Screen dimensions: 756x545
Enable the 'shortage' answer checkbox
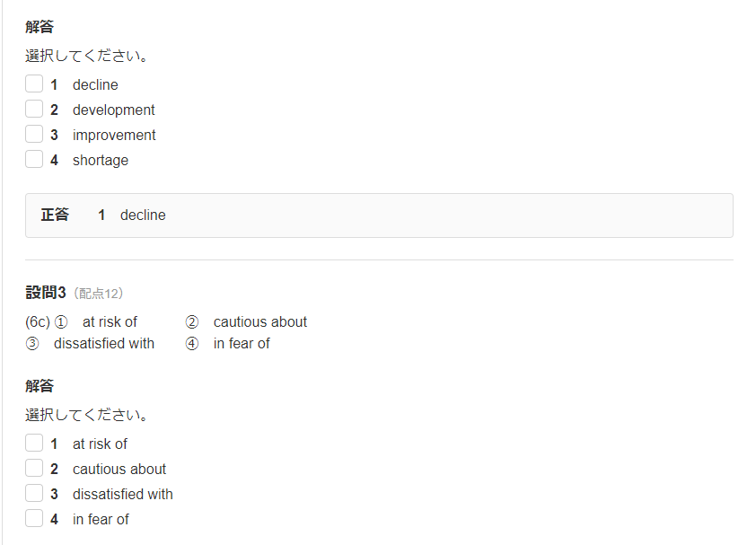(34, 160)
